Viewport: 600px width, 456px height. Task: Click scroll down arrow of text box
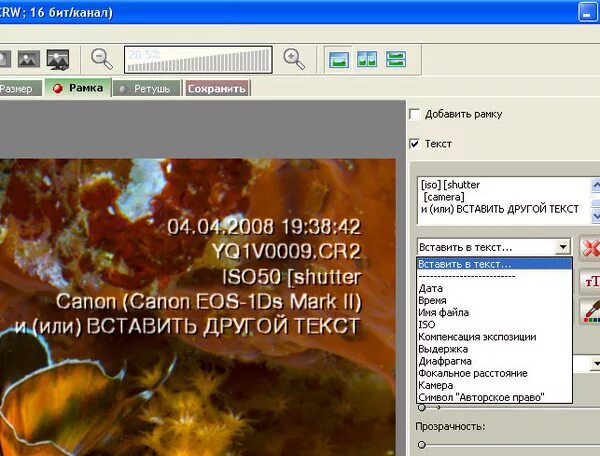coord(596,216)
